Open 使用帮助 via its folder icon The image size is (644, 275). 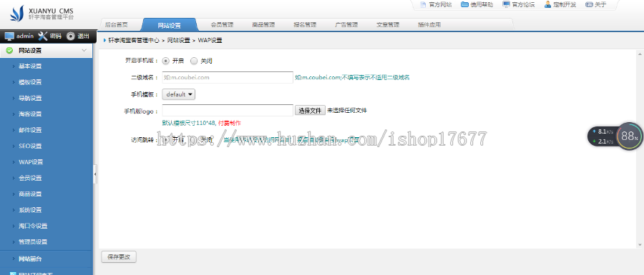[x=464, y=4]
